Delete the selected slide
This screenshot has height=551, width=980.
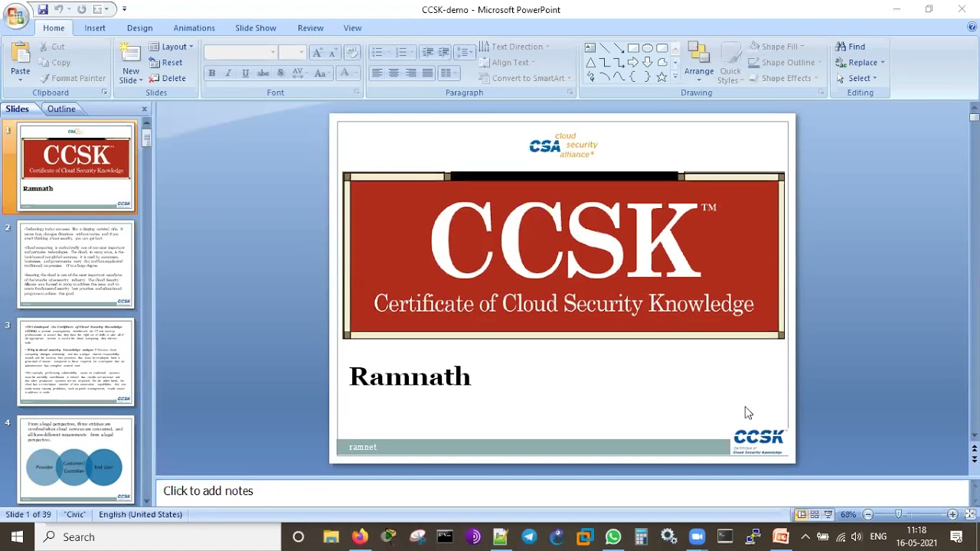click(x=168, y=78)
